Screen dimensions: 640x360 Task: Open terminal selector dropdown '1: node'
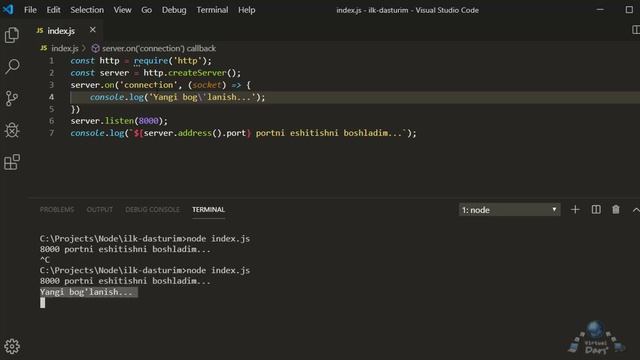click(509, 210)
